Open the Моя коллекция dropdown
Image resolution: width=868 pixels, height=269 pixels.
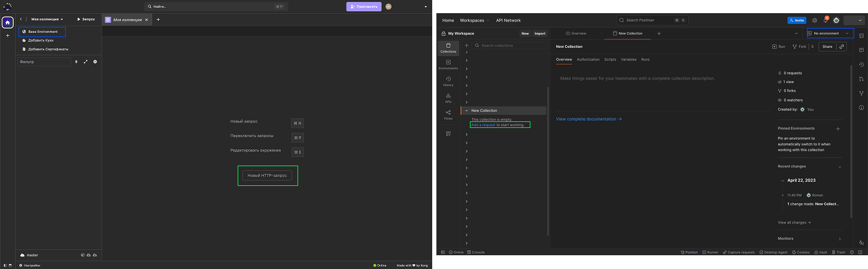pyautogui.click(x=47, y=19)
